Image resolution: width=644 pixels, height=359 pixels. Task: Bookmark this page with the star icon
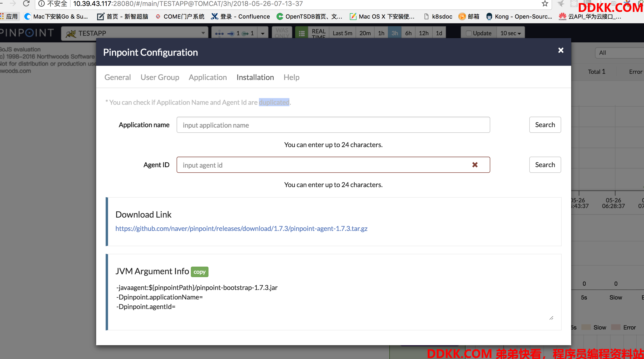pyautogui.click(x=545, y=4)
